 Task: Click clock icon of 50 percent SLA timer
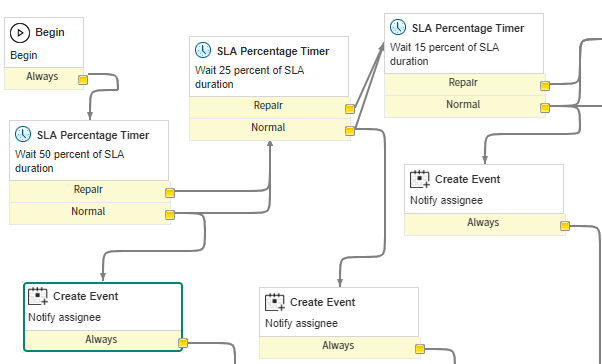[23, 134]
